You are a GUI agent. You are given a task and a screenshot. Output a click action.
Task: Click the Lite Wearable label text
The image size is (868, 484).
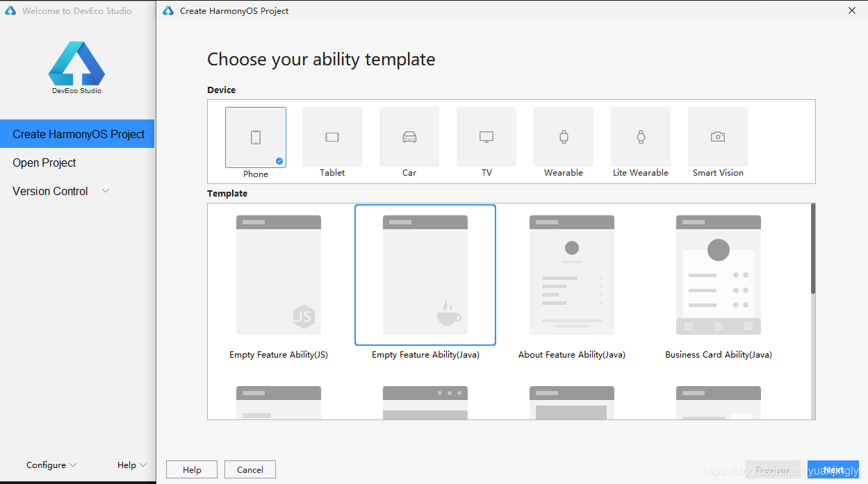coord(641,173)
